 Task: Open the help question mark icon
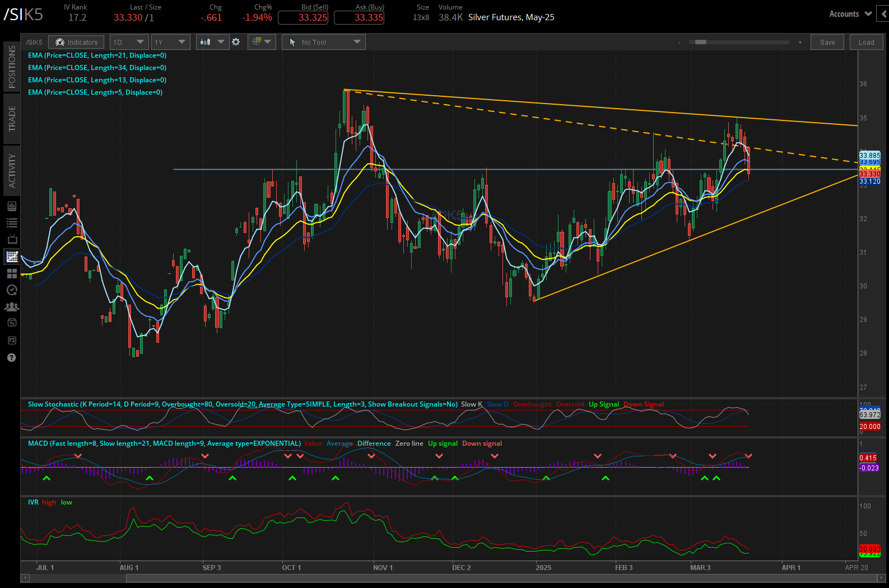[12, 357]
